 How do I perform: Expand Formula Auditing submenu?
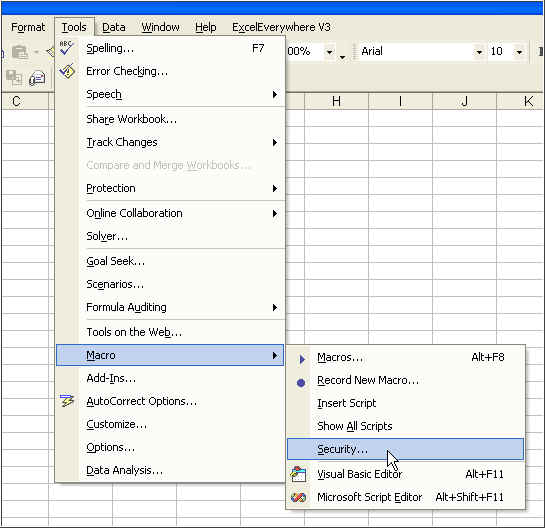170,307
